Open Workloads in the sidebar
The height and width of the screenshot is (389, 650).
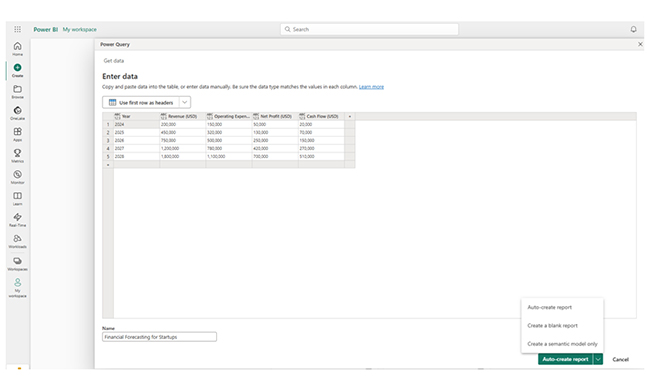click(17, 241)
